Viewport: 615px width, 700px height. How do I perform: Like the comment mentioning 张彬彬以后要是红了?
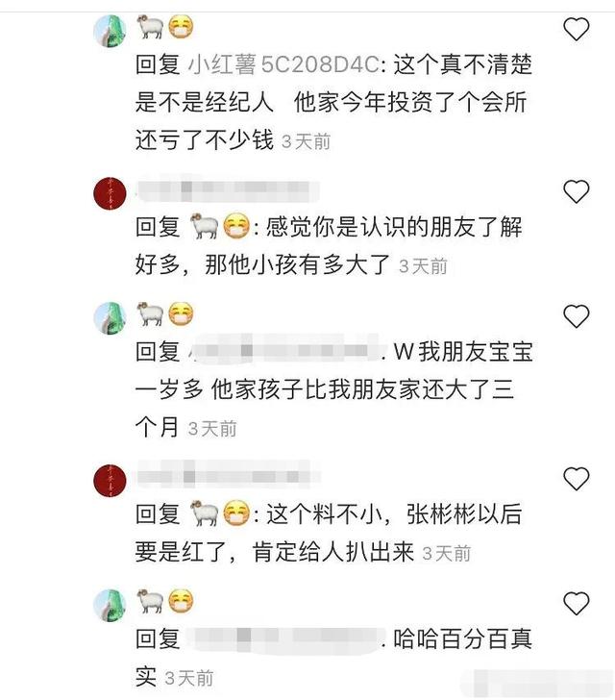577,479
